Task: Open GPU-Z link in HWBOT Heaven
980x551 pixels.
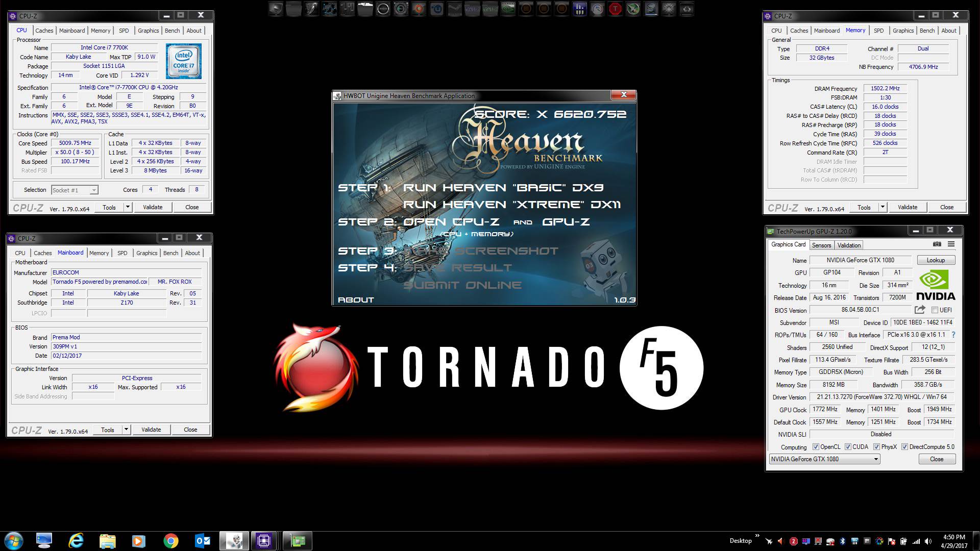Action: (566, 222)
